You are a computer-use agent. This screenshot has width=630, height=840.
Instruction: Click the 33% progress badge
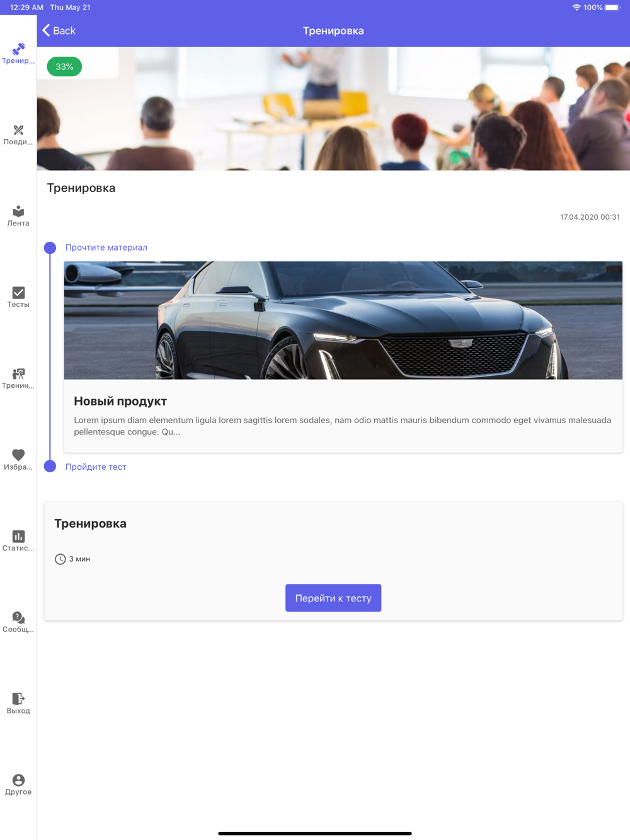(x=64, y=67)
